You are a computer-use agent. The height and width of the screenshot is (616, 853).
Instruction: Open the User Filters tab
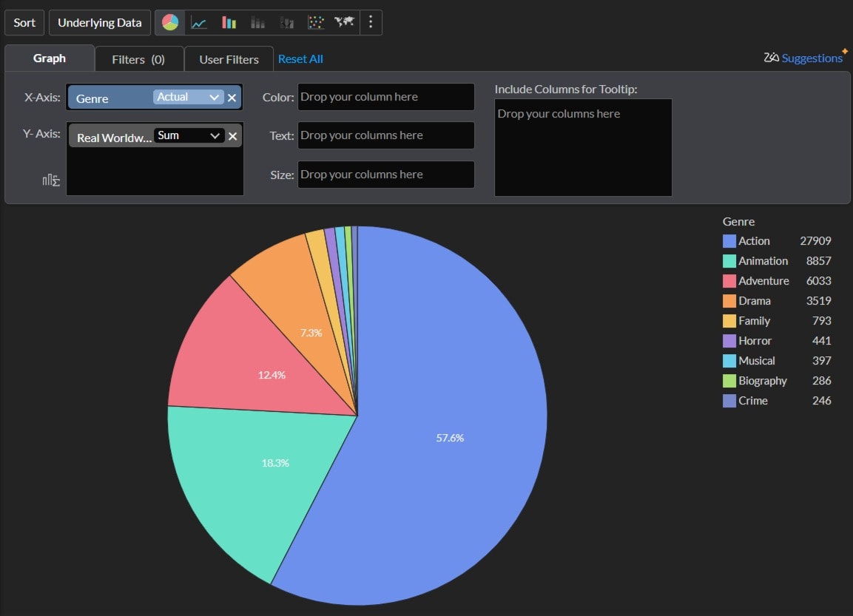[229, 59]
